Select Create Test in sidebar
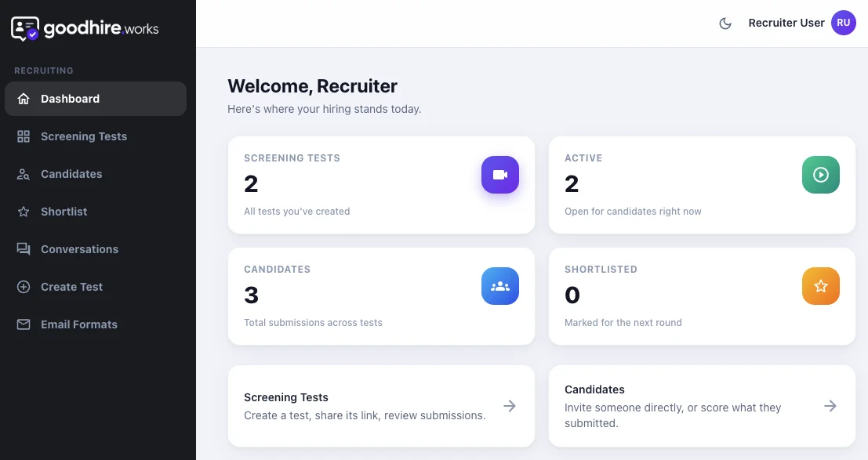 coord(96,287)
